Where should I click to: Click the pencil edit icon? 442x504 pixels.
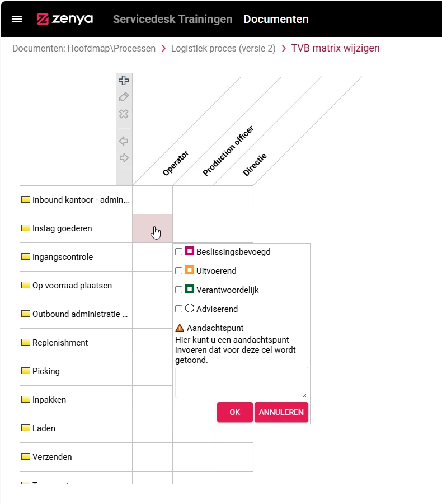coord(124,97)
